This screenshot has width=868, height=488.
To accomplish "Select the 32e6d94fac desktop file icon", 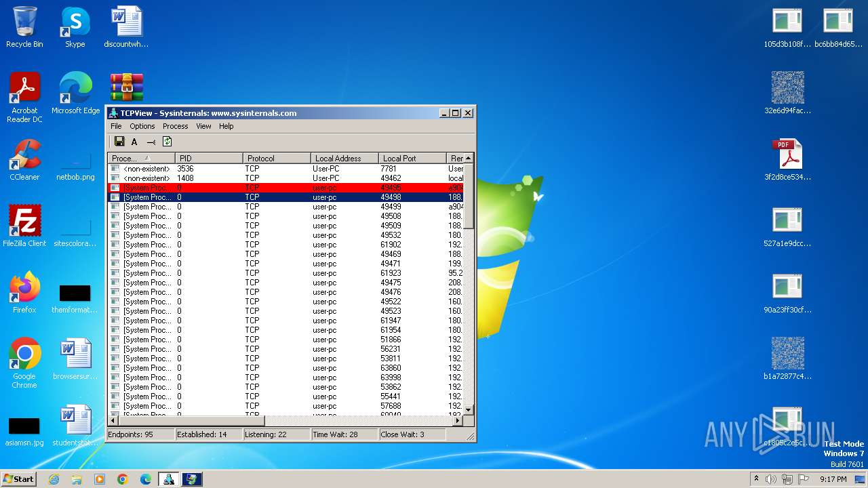I will point(787,94).
